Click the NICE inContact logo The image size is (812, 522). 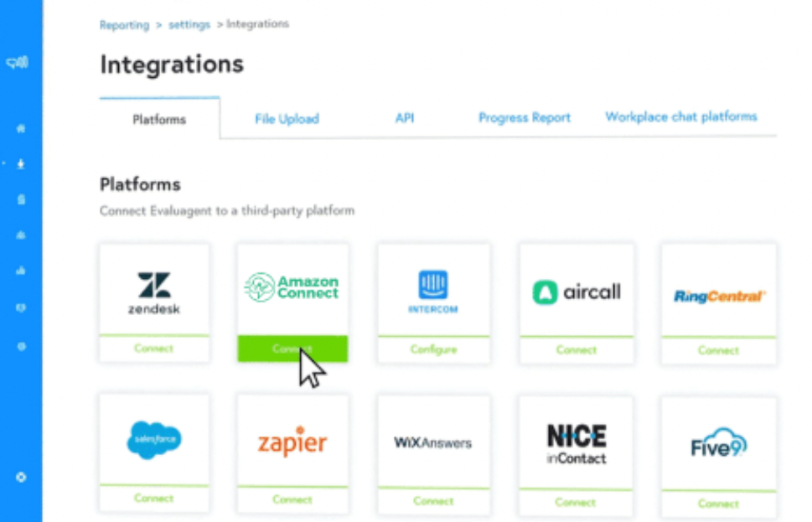click(577, 444)
